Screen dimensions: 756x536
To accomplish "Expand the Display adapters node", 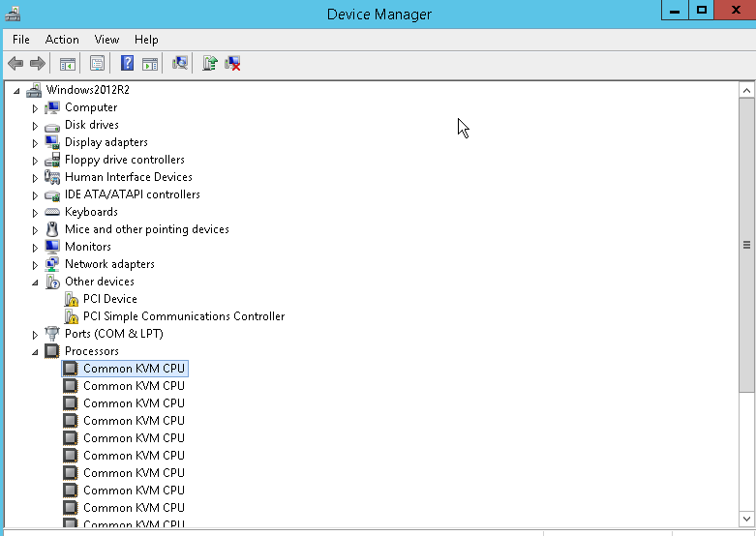I will (x=35, y=143).
